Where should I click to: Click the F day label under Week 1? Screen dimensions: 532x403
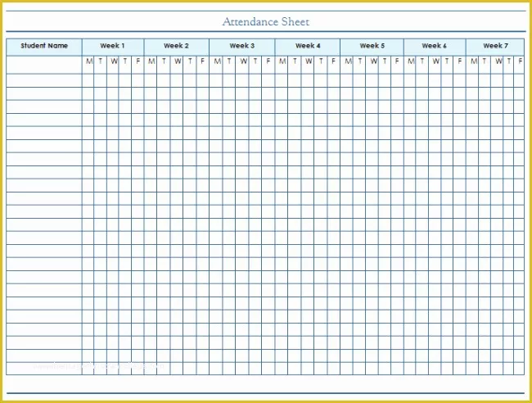(138, 61)
